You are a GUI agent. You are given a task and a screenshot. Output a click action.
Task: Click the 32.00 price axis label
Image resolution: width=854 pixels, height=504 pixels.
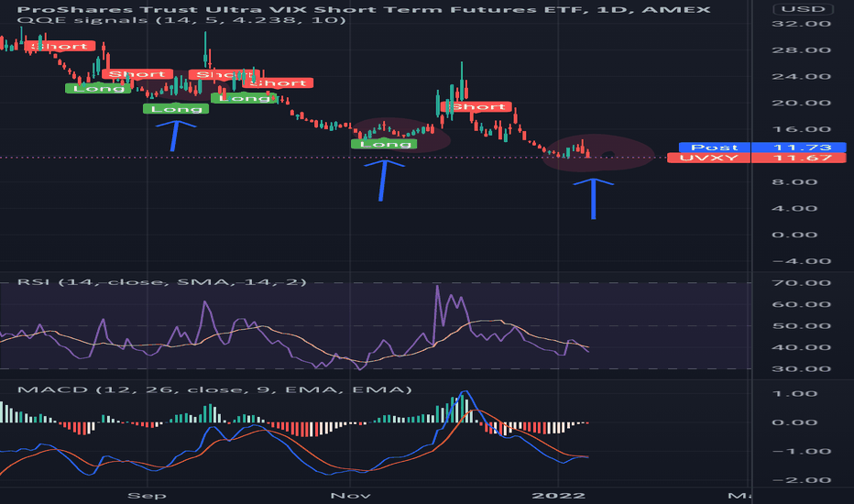point(802,24)
